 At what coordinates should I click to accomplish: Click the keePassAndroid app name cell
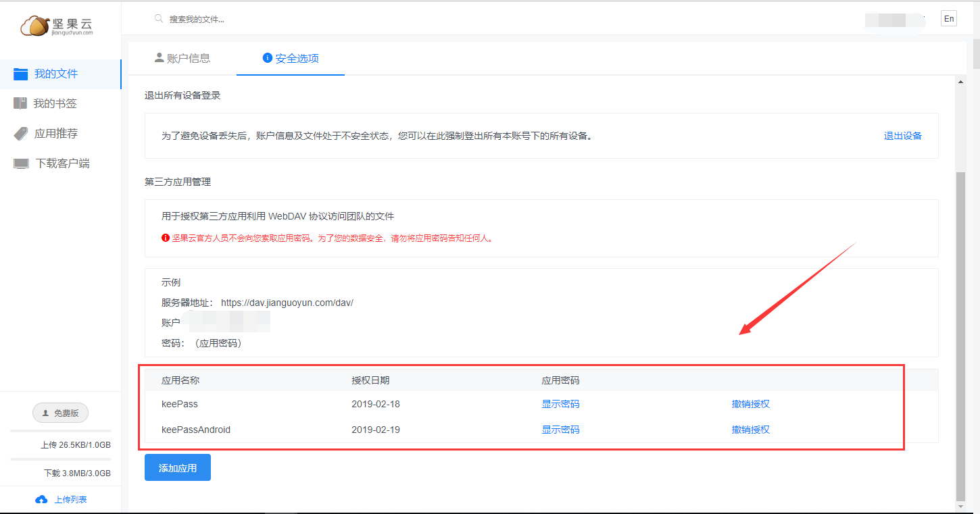point(196,430)
